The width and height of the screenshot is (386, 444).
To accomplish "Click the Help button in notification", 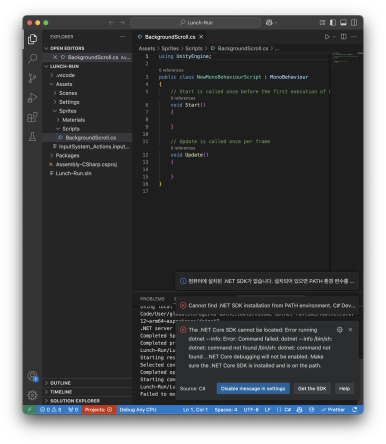I will point(344,389).
